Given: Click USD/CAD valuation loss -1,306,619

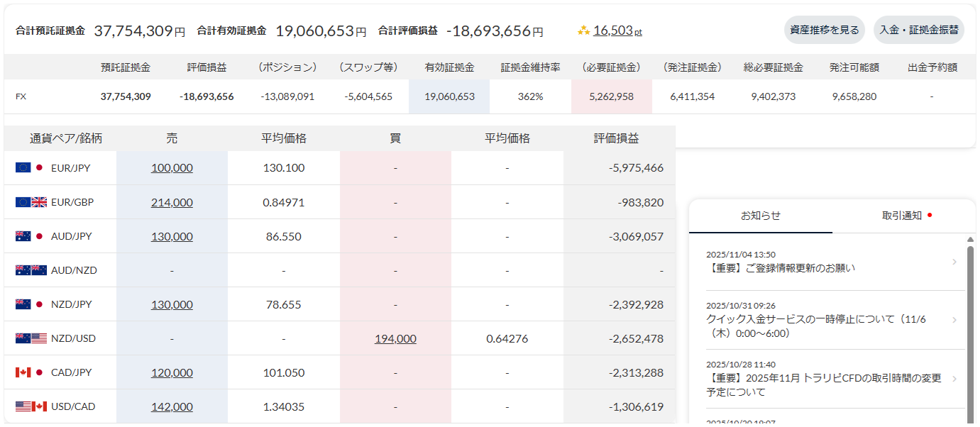Looking at the screenshot, I should (636, 406).
